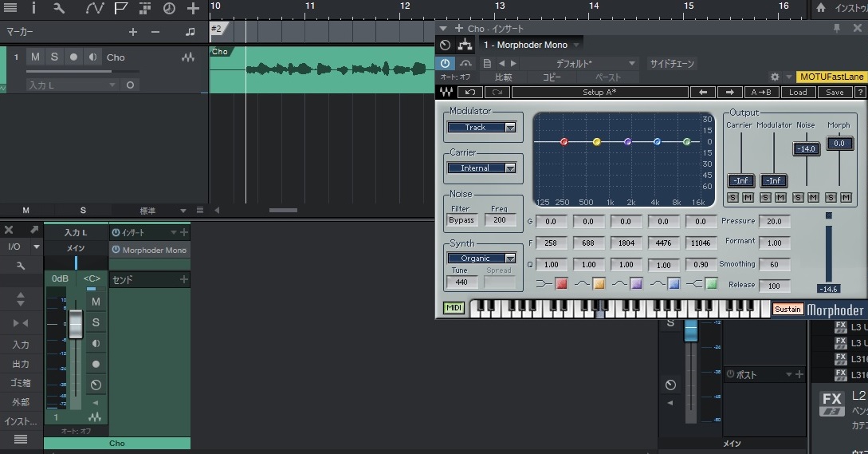Select the next Morphoder setup arrow
This screenshot has width=868, height=454.
pyautogui.click(x=729, y=92)
